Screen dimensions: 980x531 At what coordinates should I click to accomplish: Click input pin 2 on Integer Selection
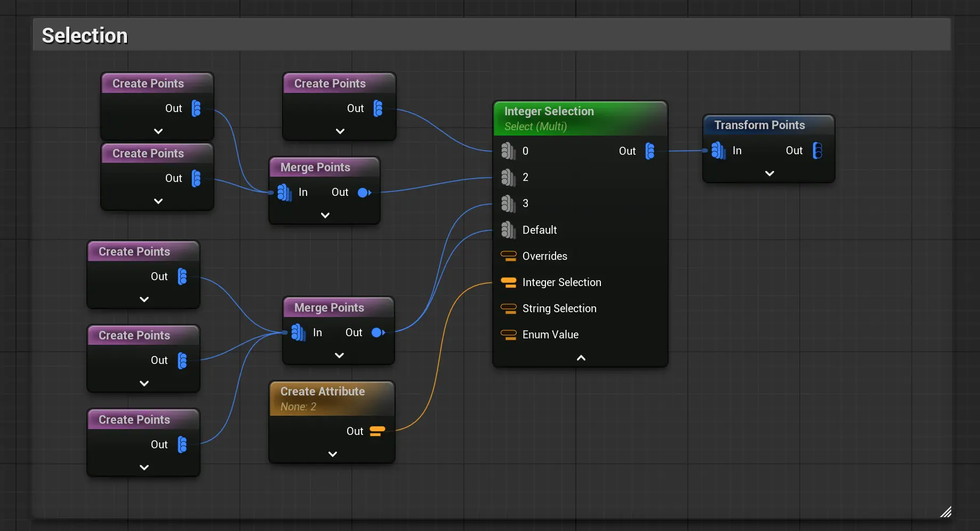[508, 177]
